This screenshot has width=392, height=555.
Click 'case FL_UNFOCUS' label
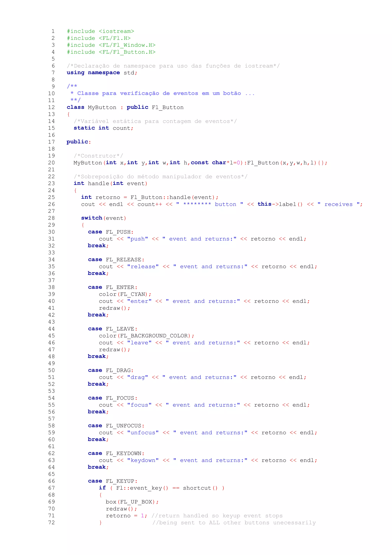click(116, 426)
